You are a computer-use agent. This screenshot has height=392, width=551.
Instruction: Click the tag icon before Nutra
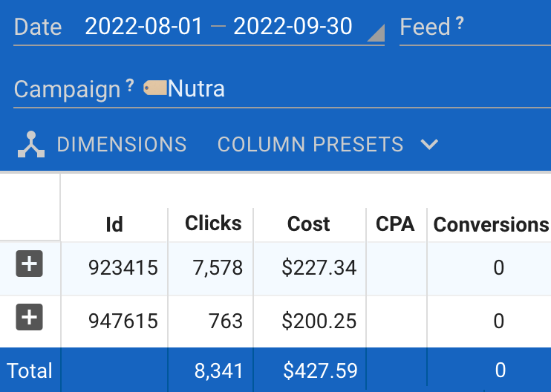click(154, 88)
